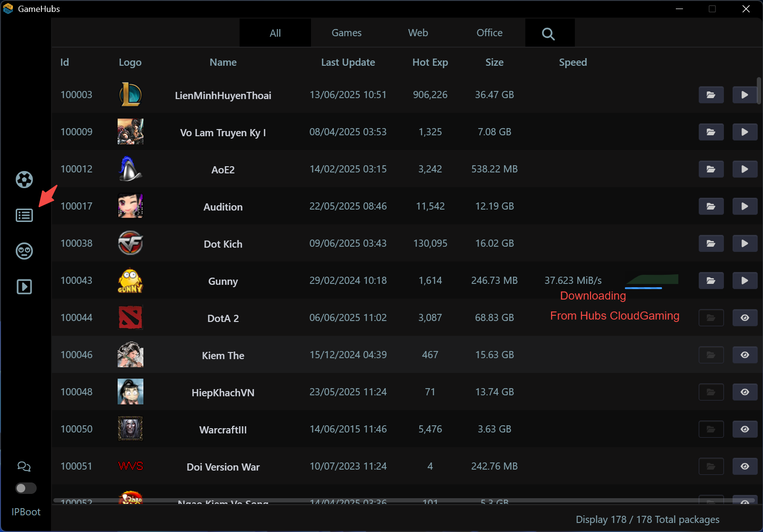Open the video player sidebar icon
The image size is (763, 532).
24,287
